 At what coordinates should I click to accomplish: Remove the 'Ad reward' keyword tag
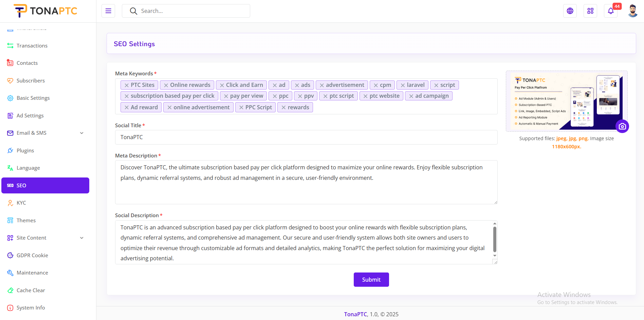click(x=127, y=107)
